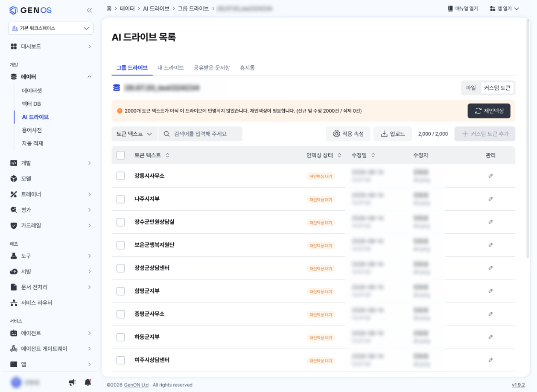537x392 pixels.
Task: Collapse the sidebar with double-chevron icon
Action: (89, 10)
